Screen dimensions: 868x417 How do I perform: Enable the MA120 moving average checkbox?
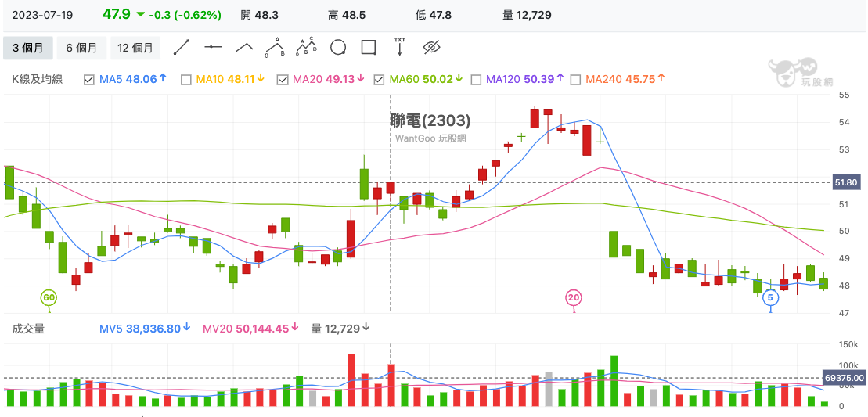(476, 80)
